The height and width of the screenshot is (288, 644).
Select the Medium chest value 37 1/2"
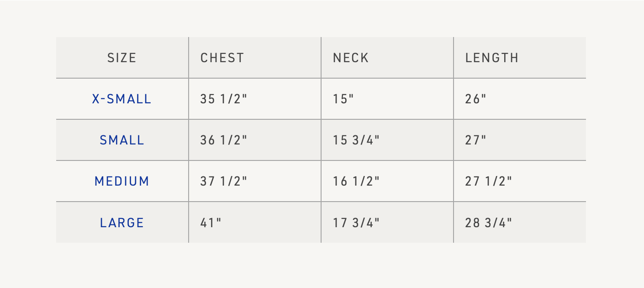pos(223,181)
